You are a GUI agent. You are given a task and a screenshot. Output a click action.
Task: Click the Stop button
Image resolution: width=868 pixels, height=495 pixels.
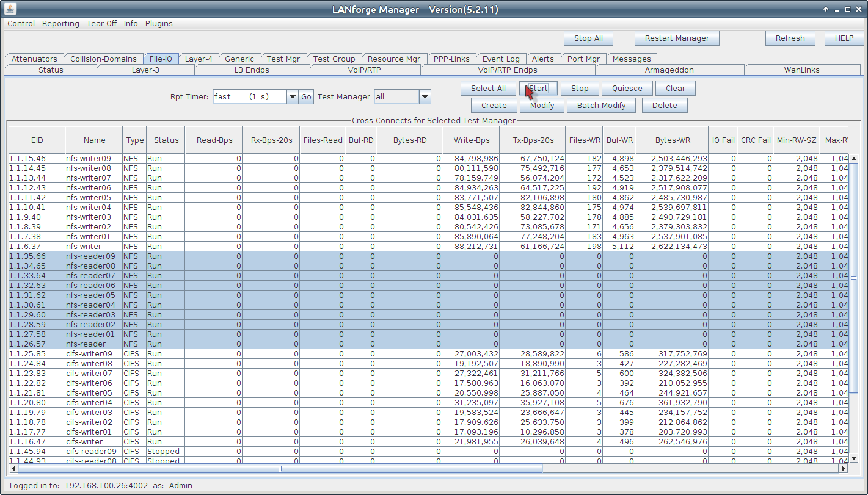580,88
